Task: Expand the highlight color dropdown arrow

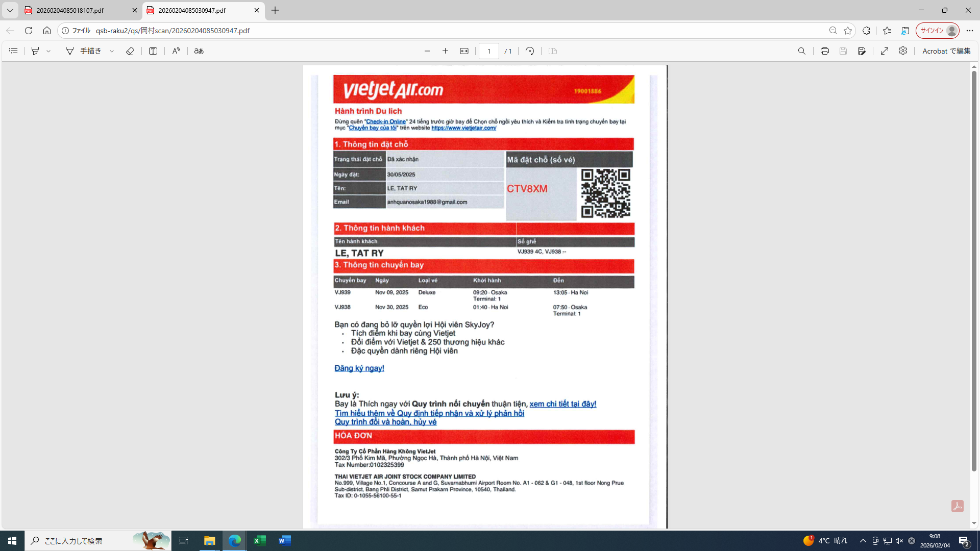Action: click(x=48, y=51)
